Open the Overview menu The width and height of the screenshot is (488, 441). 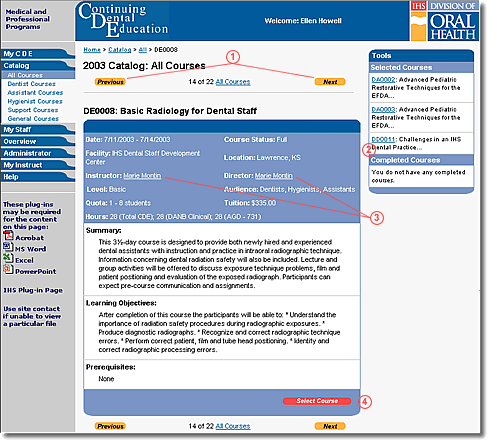(38, 141)
